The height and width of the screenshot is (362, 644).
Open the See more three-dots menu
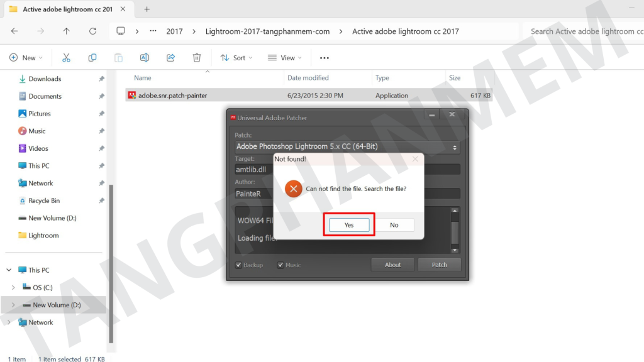pos(325,58)
